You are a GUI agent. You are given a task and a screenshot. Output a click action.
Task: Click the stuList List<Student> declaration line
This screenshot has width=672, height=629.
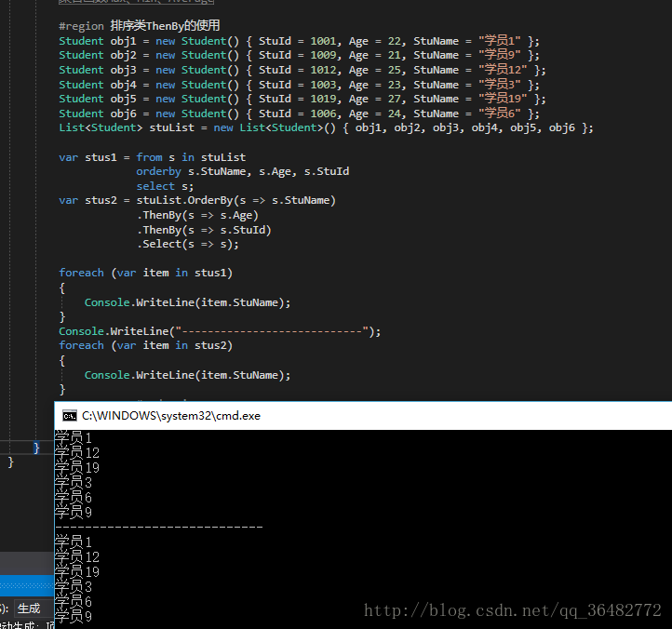point(326,127)
